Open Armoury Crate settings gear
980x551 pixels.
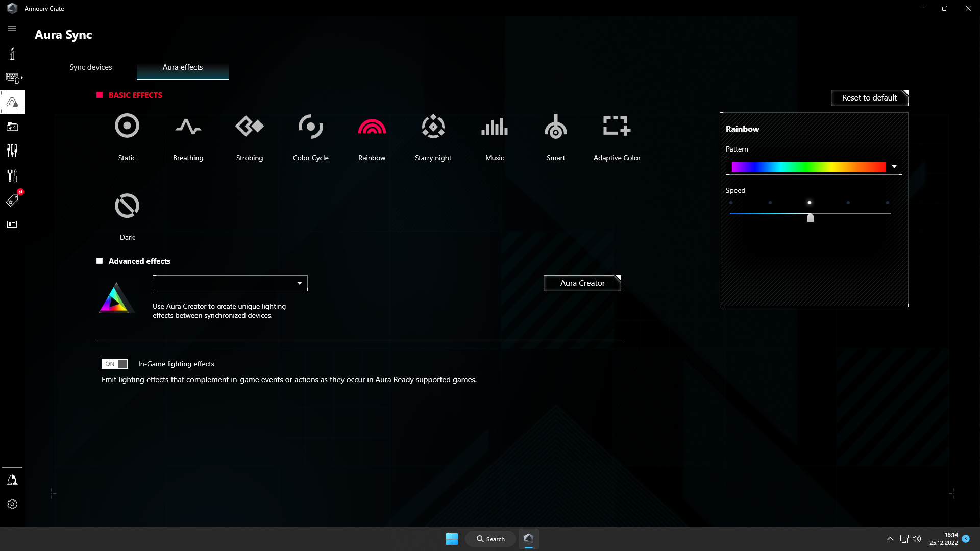click(x=12, y=504)
